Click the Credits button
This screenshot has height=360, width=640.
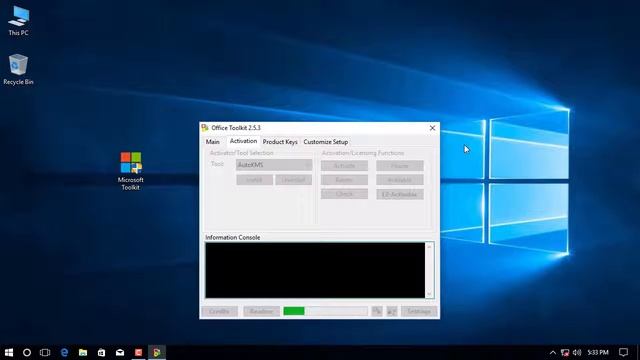[220, 311]
